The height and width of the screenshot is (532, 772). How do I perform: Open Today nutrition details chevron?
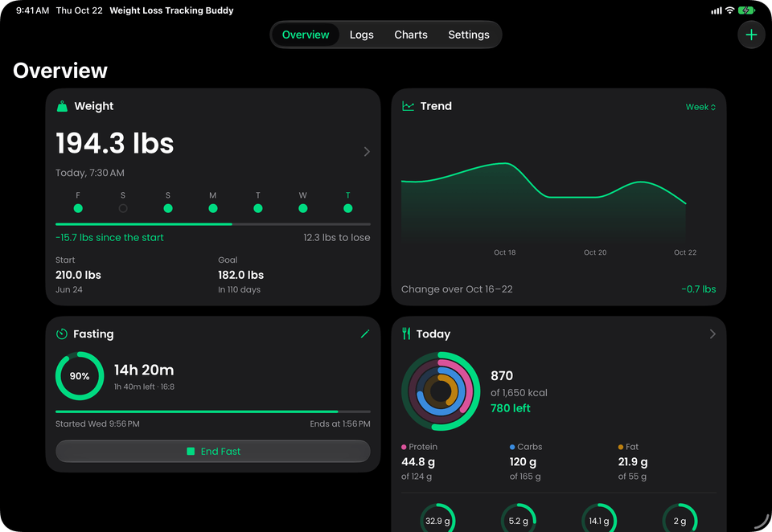tap(712, 334)
